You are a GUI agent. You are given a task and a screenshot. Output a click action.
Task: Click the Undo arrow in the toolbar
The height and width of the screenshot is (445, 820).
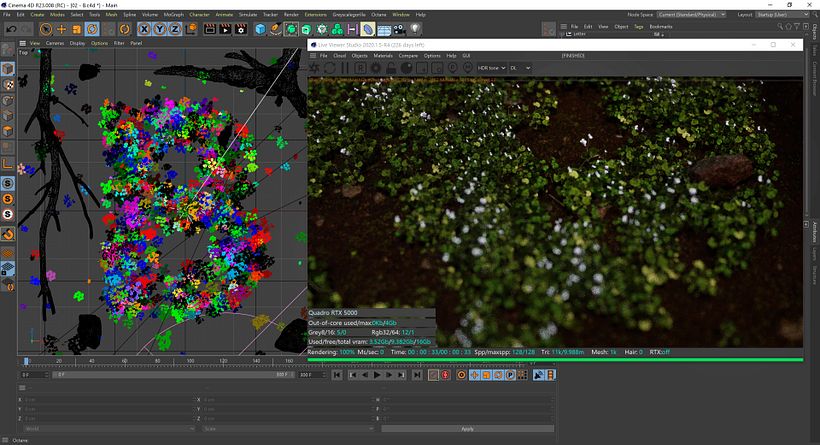pos(11,29)
